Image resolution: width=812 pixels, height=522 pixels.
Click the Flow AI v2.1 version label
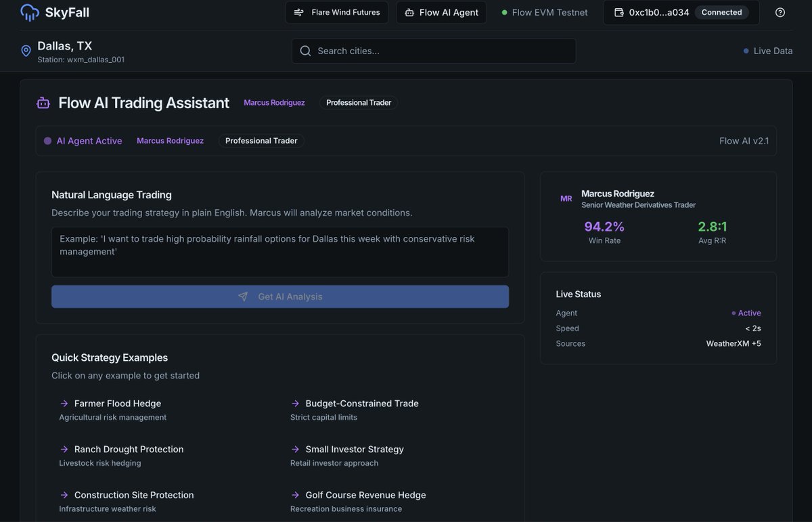[x=744, y=141]
